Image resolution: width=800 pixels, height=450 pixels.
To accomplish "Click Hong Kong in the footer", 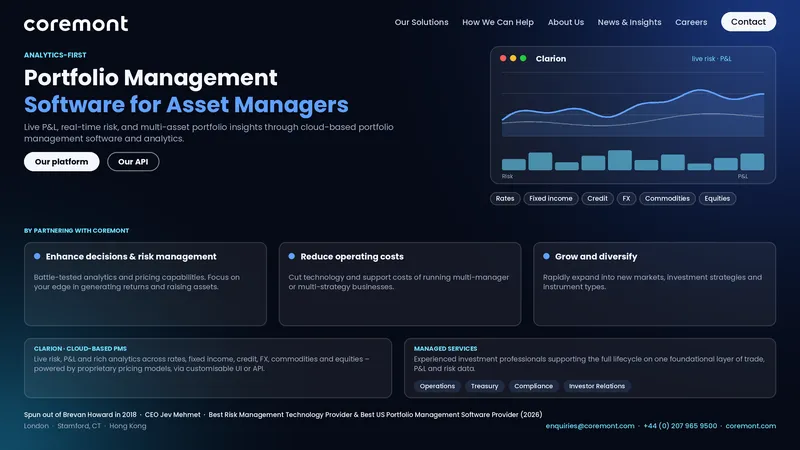I will (x=128, y=426).
